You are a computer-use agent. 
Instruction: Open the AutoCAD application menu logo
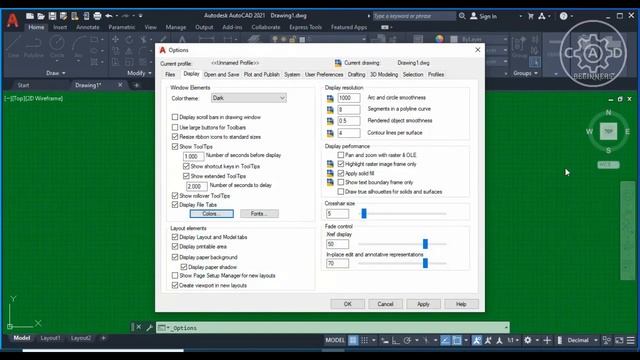(x=13, y=20)
